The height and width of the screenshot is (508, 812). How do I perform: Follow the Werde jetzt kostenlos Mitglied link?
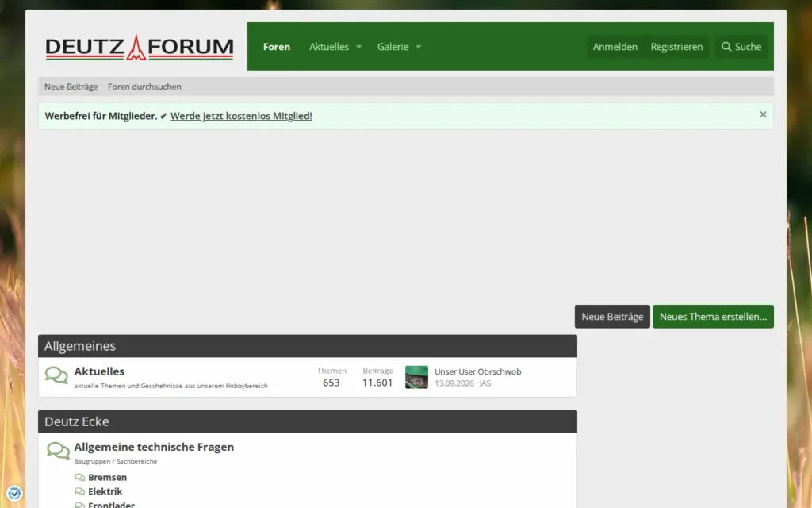241,116
